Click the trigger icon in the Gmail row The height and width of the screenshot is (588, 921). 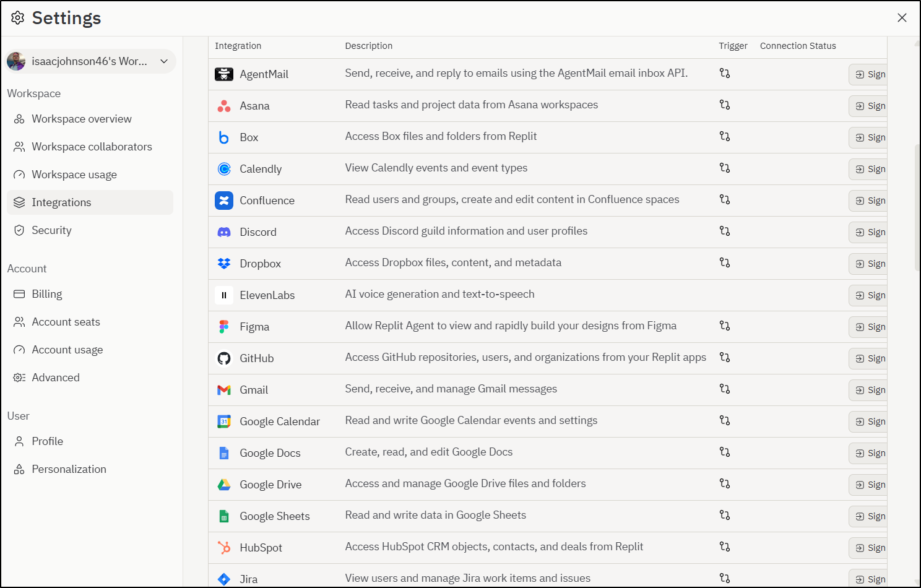click(x=725, y=389)
